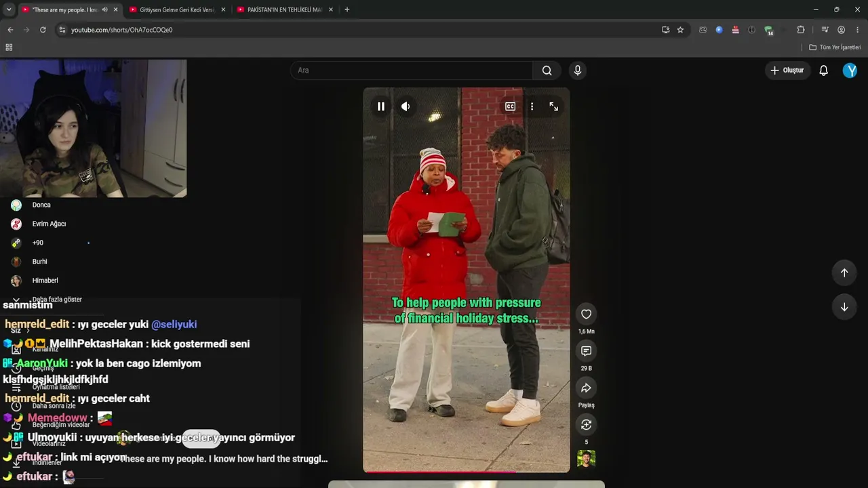The height and width of the screenshot is (488, 868).
Task: Start voice search with the microphone
Action: (x=578, y=70)
